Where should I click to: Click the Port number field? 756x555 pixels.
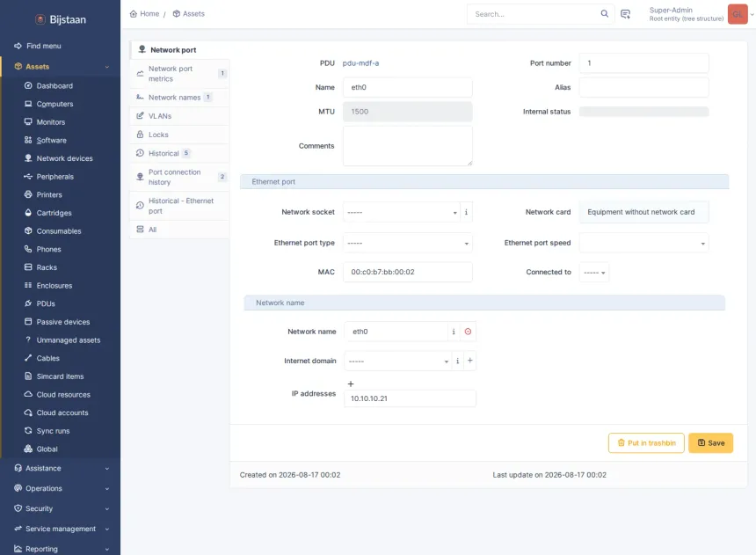point(643,63)
